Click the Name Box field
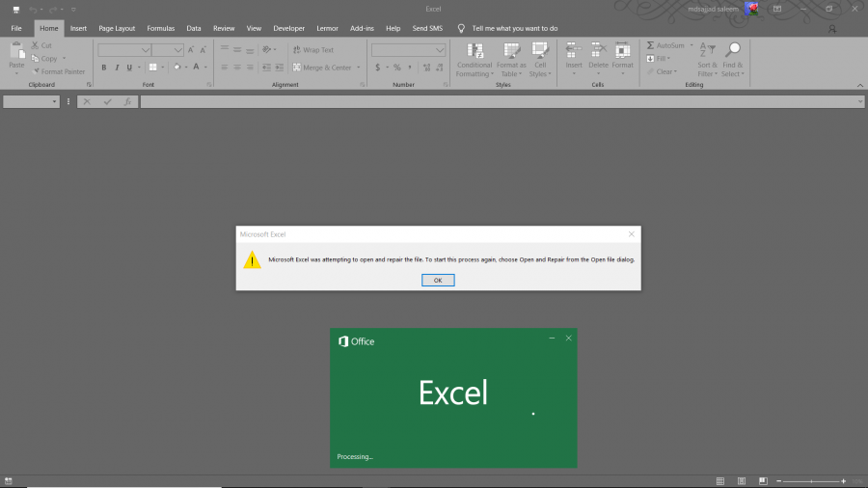868x488 pixels. point(31,102)
